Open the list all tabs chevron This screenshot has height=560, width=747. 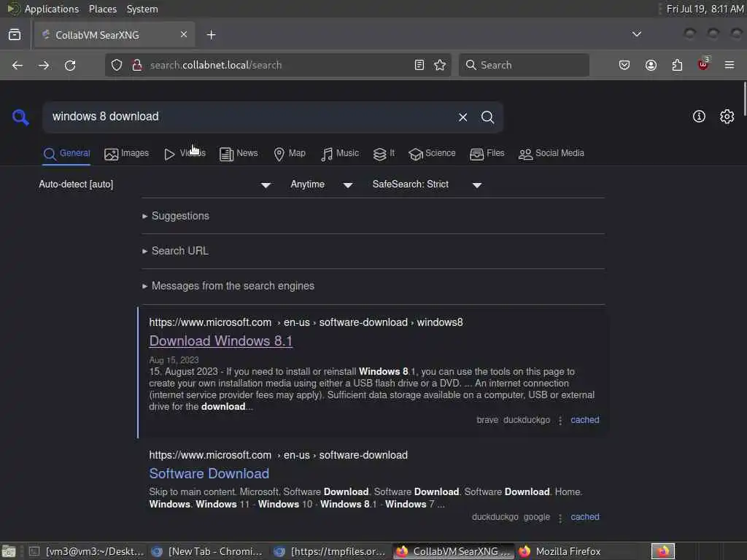pyautogui.click(x=636, y=34)
